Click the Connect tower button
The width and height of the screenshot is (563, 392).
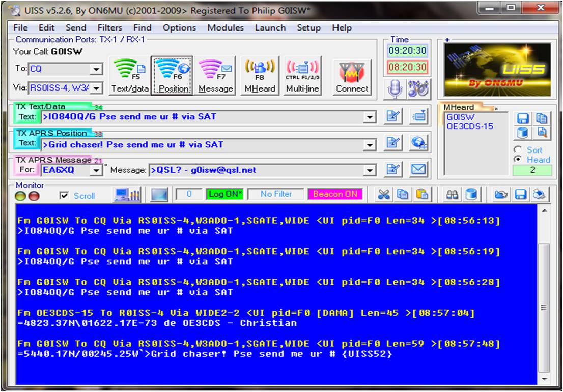pos(352,77)
